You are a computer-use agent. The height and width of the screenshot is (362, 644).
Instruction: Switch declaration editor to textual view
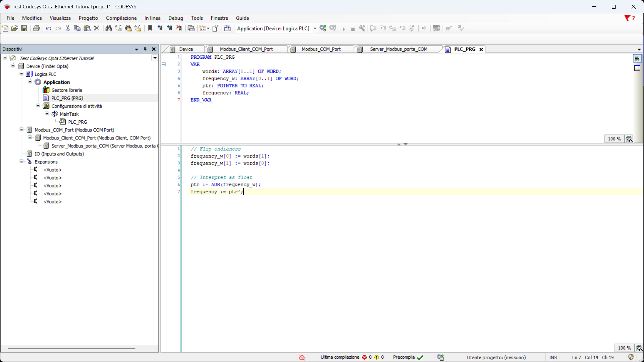[637, 58]
